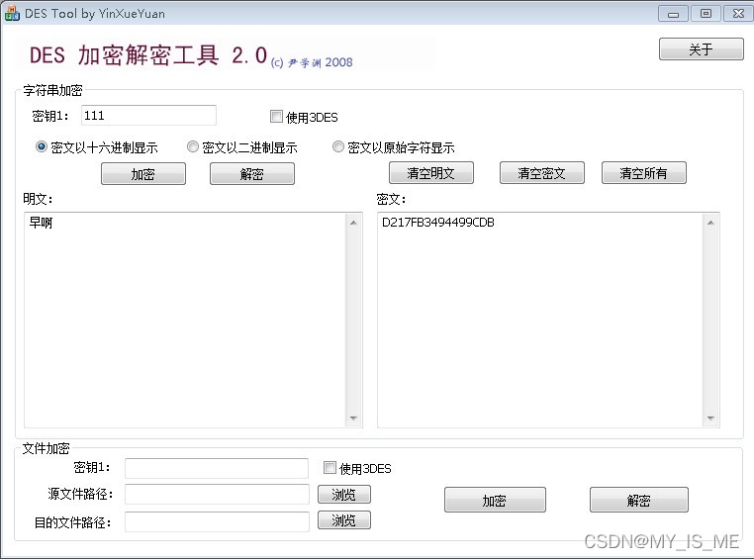Click ciphertext scrollbar down arrow
The width and height of the screenshot is (754, 560).
point(710,418)
